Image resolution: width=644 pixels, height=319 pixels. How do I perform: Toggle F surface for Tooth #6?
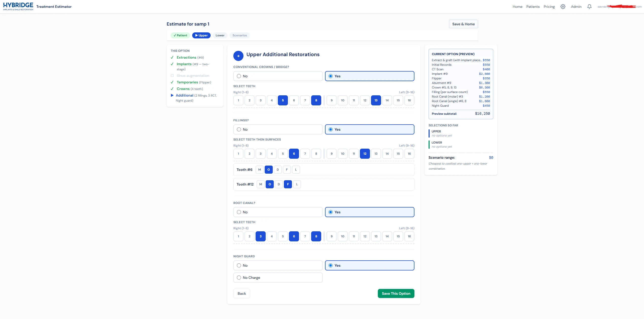point(287,170)
